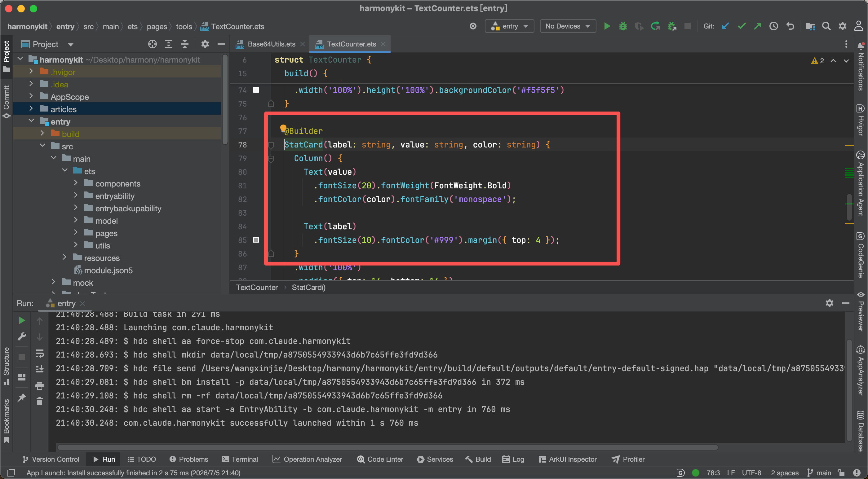Click the Git update project arrow
Viewport: 868px width, 479px height.
point(725,26)
